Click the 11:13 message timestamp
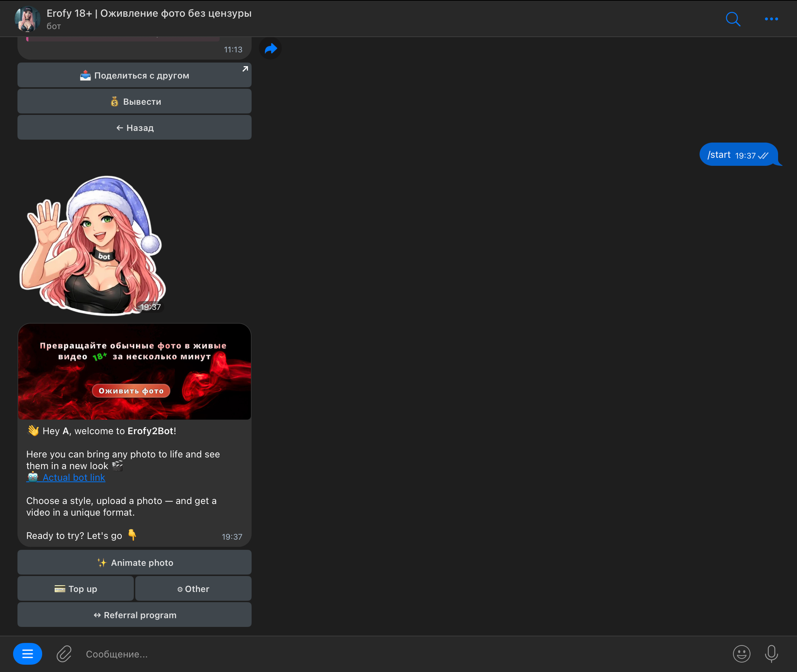 (233, 49)
